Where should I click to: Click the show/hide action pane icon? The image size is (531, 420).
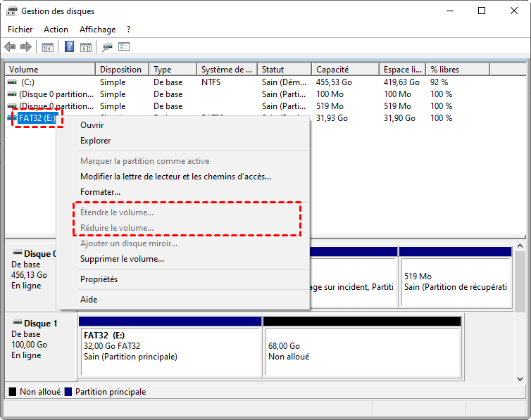(85, 47)
